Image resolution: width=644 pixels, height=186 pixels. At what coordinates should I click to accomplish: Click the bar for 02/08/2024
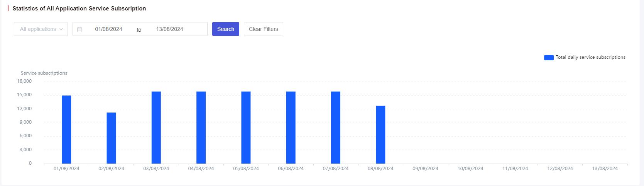111,138
